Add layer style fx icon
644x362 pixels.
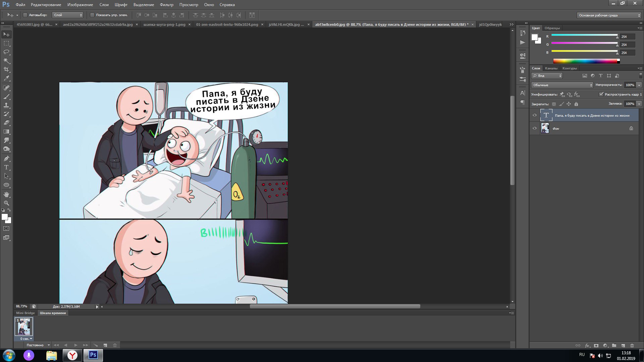(587, 346)
